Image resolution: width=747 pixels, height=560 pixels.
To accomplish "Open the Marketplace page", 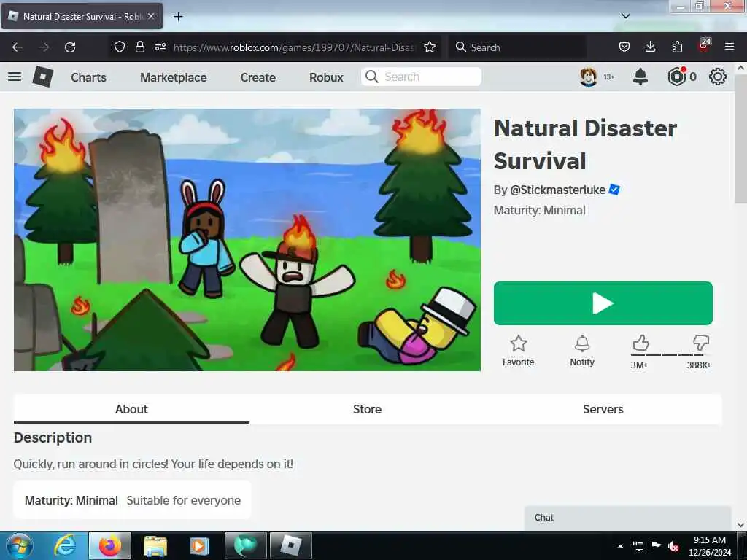I will pos(174,77).
